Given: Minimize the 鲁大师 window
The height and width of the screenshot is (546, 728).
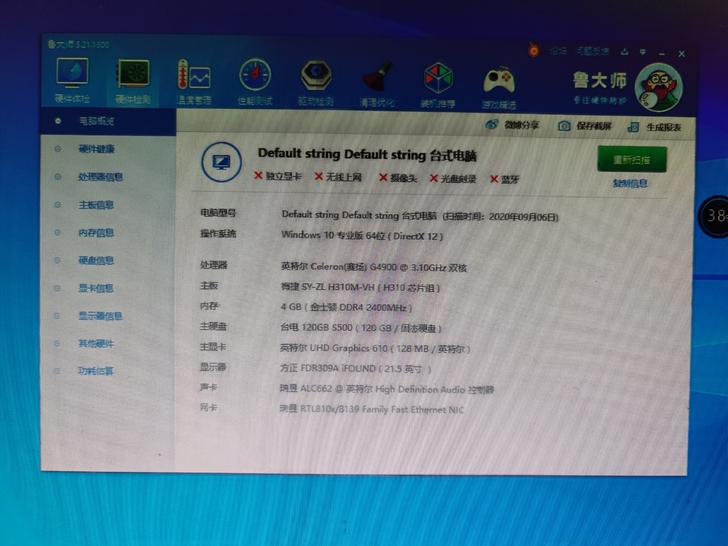Looking at the screenshot, I should 662,53.
